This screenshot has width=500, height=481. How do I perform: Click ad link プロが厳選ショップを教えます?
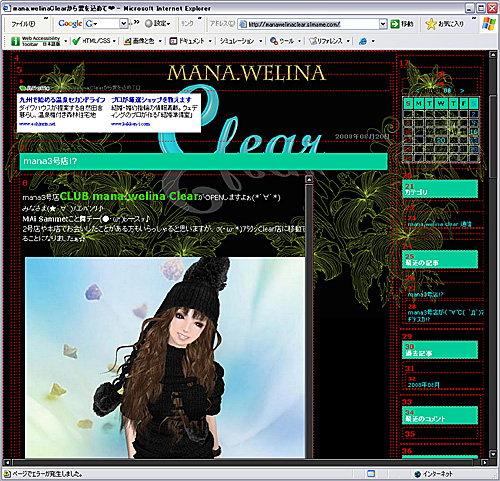(151, 100)
